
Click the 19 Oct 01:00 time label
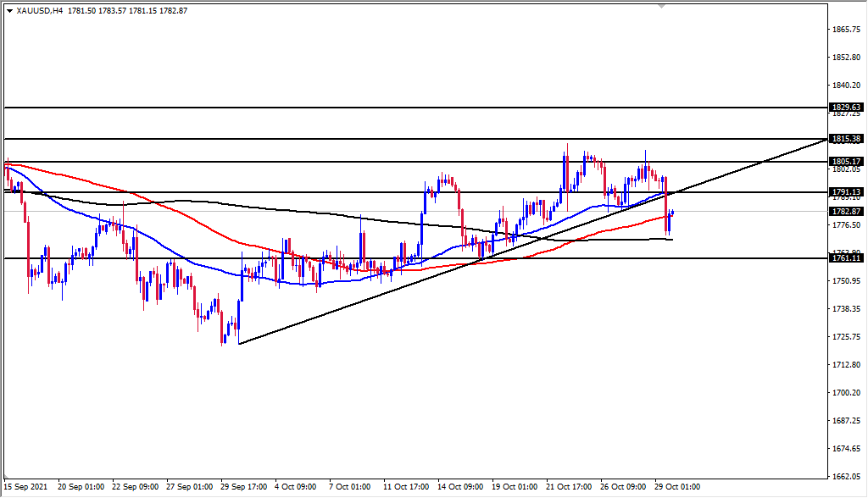[515, 487]
